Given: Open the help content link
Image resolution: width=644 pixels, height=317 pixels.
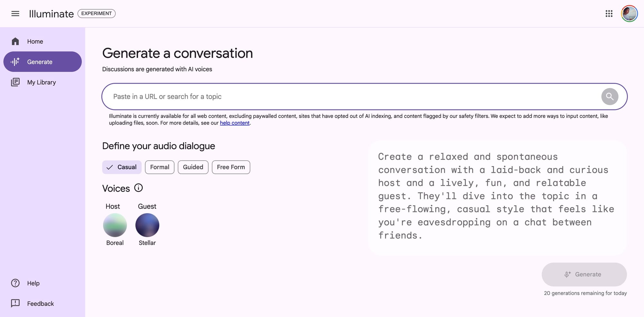Looking at the screenshot, I should [235, 123].
